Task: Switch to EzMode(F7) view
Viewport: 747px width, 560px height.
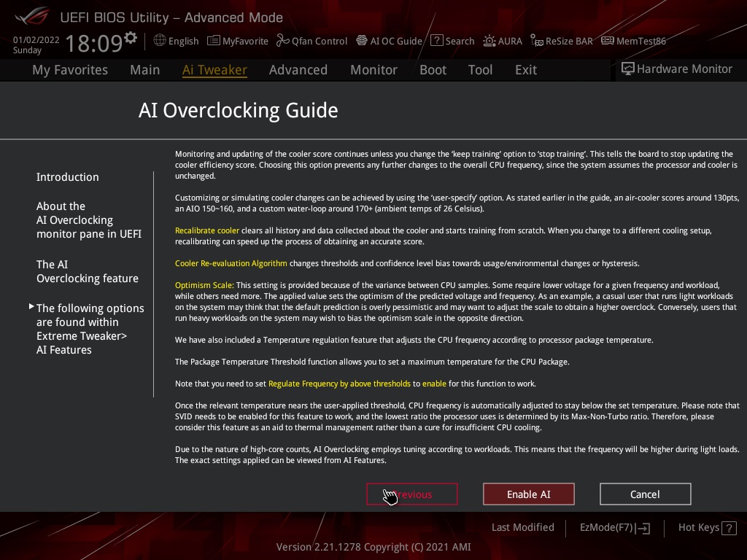Action: point(614,528)
